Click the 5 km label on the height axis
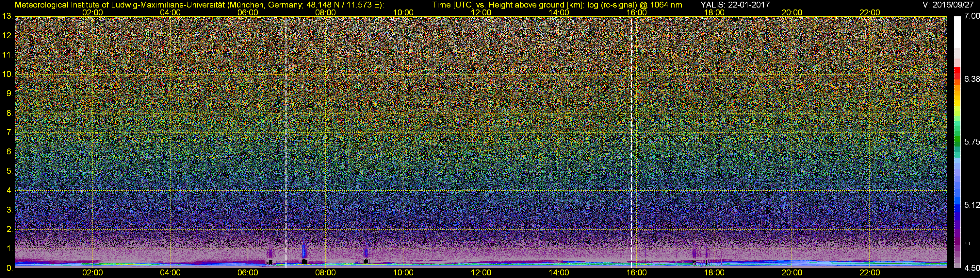The image size is (980, 278). (9, 171)
